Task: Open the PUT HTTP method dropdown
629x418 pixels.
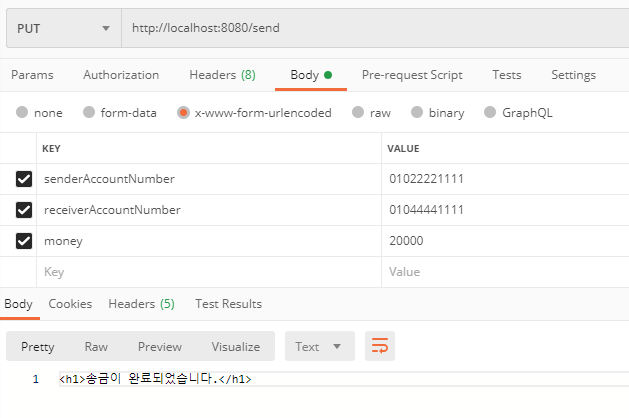Action: click(64, 28)
